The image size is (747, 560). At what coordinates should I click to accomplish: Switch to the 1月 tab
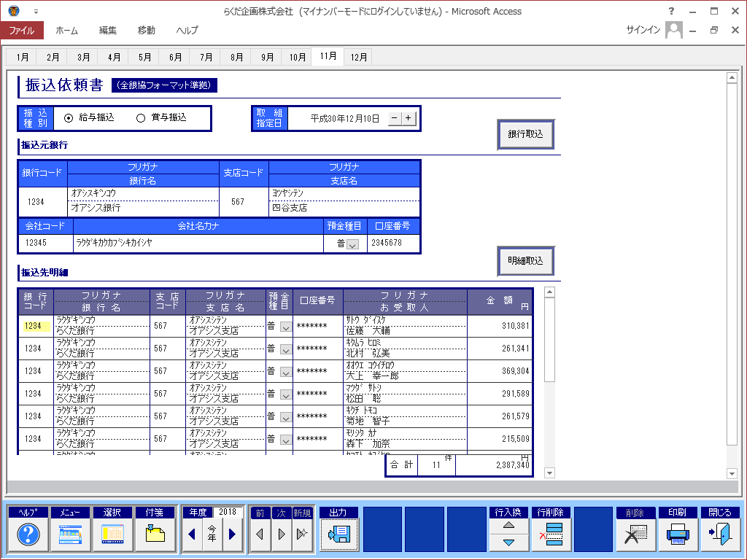pos(23,57)
